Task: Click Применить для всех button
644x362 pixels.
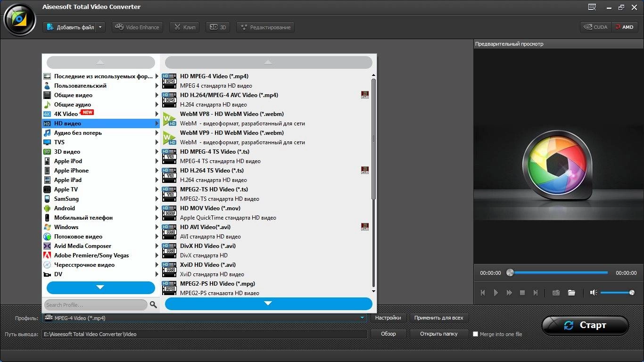Action: click(x=439, y=318)
